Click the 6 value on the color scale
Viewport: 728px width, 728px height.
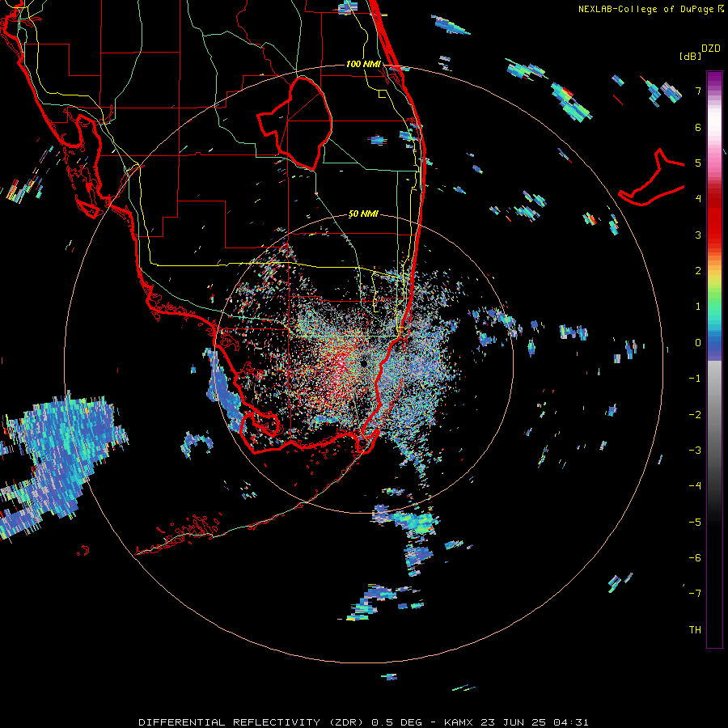click(698, 127)
